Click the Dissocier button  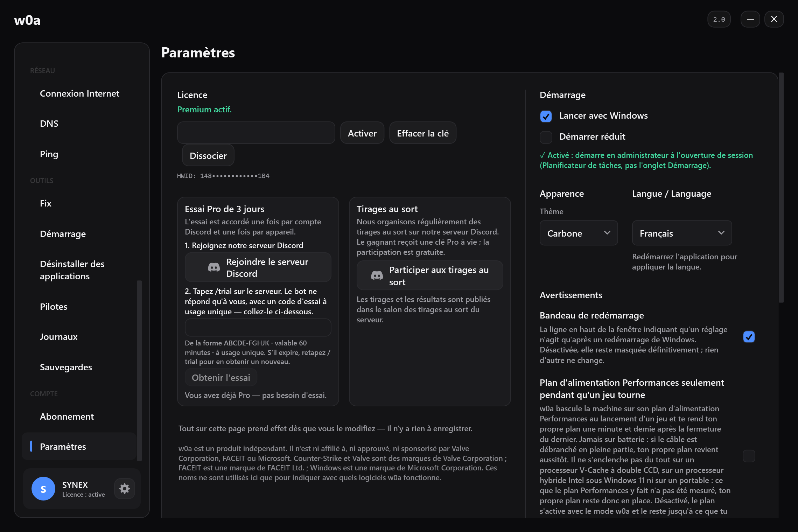point(208,155)
